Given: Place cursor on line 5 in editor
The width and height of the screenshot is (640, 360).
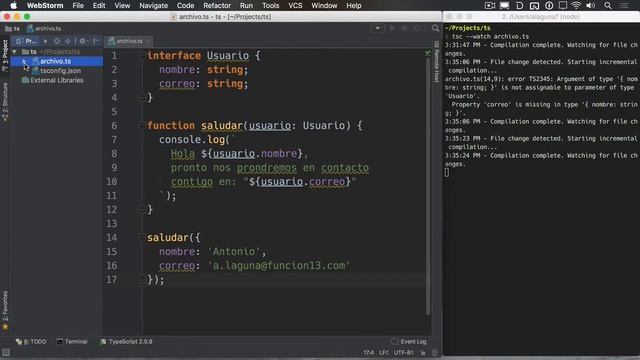Looking at the screenshot, I should click(286, 112).
